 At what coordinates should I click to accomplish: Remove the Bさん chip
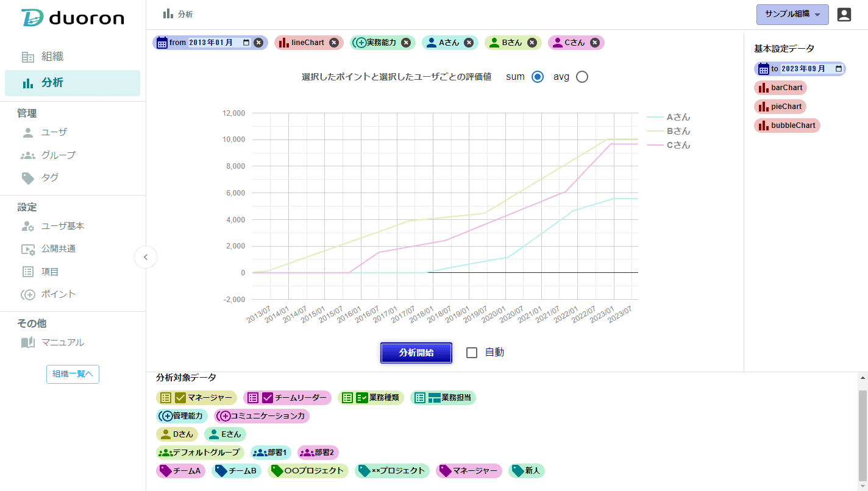[x=532, y=43]
